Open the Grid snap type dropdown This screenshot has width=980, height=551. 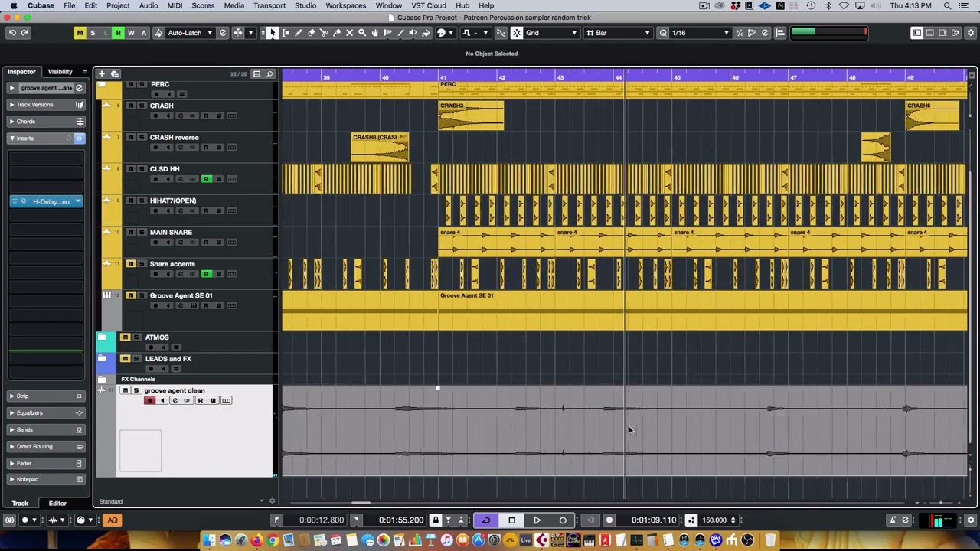551,33
